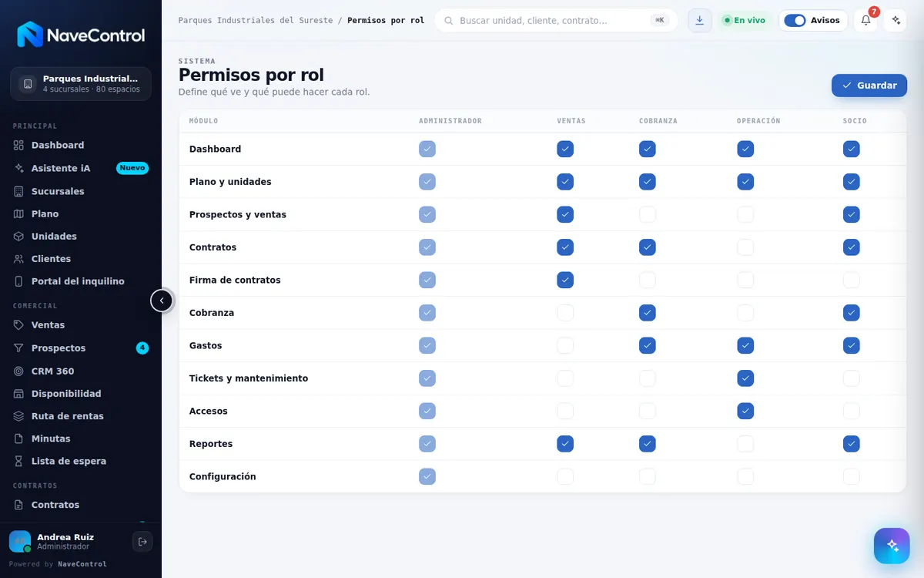Click the ADMINISTRADOR column header
This screenshot has width=924, height=578.
[x=450, y=121]
